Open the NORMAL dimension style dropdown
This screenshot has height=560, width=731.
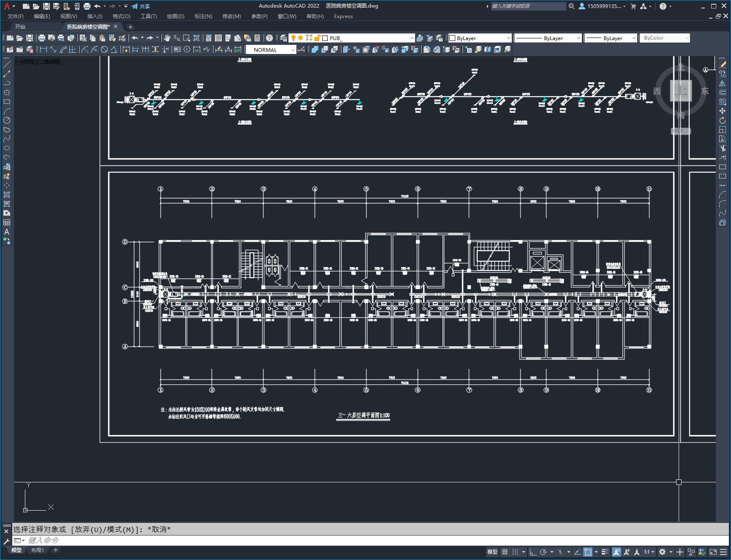click(293, 50)
